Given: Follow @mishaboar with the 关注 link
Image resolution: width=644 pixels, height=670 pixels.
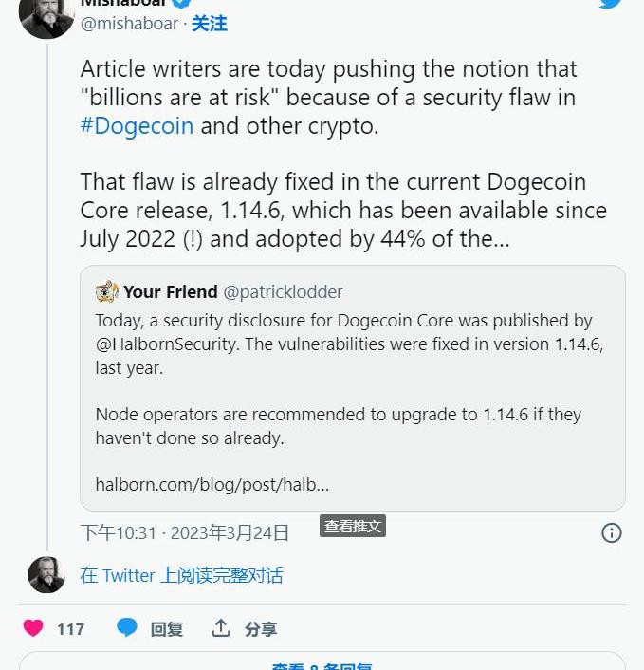Looking at the screenshot, I should tap(210, 24).
